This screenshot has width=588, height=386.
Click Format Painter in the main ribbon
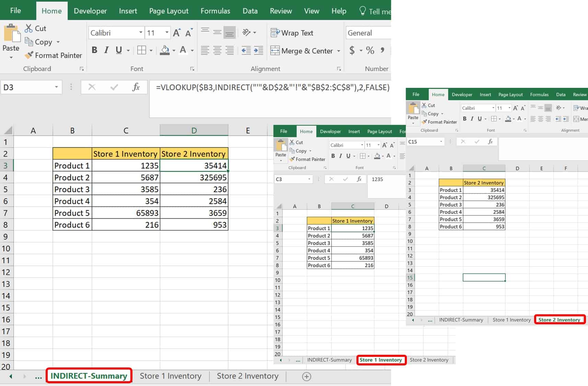pos(54,55)
